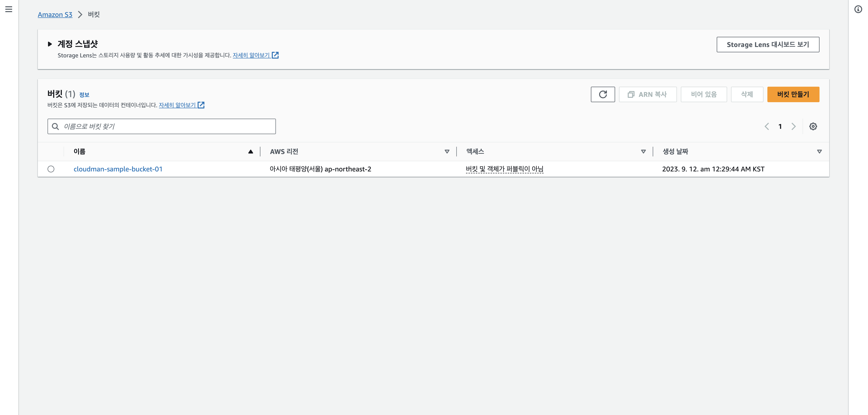Sort by 생성 날짜 column arrow
Screen dimensions: 868x415
click(819, 152)
